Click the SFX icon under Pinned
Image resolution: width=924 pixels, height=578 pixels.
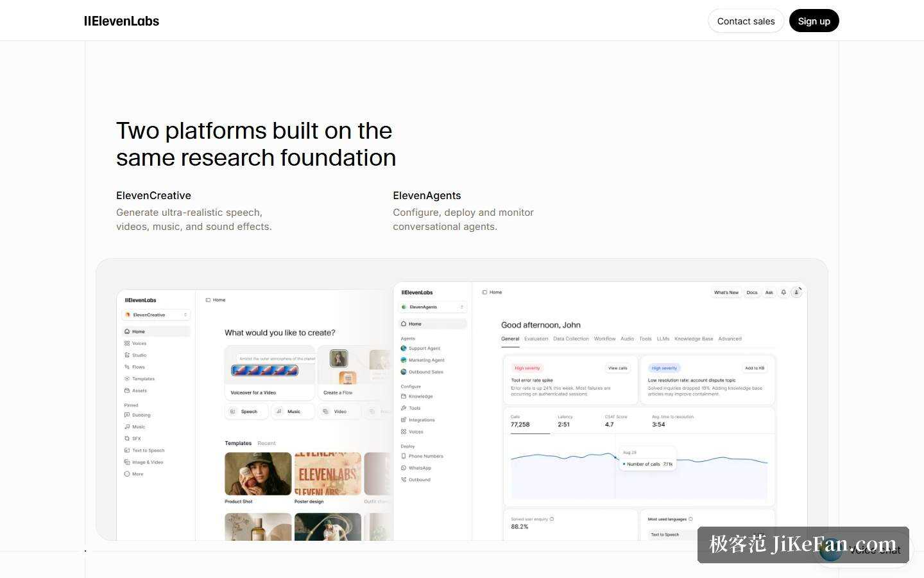(x=127, y=439)
